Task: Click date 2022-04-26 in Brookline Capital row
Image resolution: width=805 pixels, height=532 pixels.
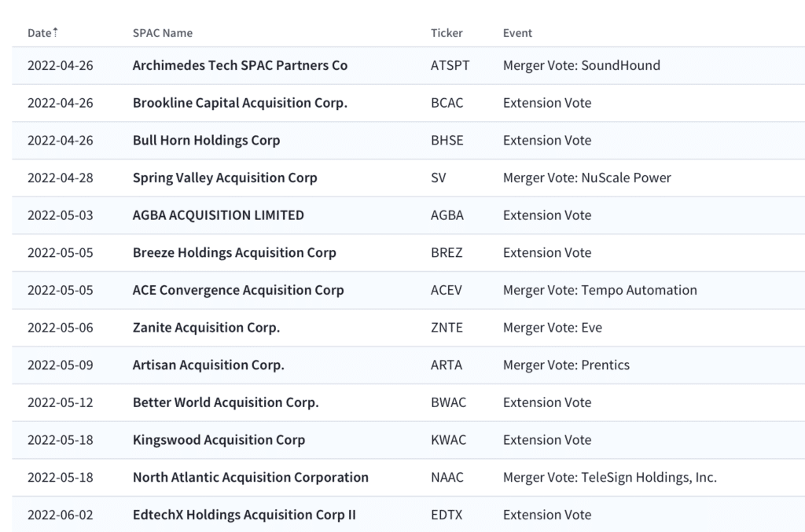Action: pos(61,103)
